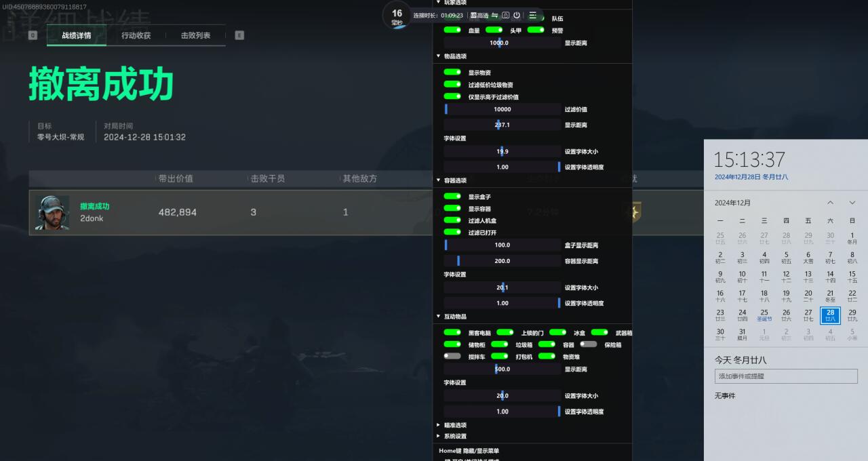
Task: Toggle the 武器箱 switch
Action: pyautogui.click(x=599, y=333)
